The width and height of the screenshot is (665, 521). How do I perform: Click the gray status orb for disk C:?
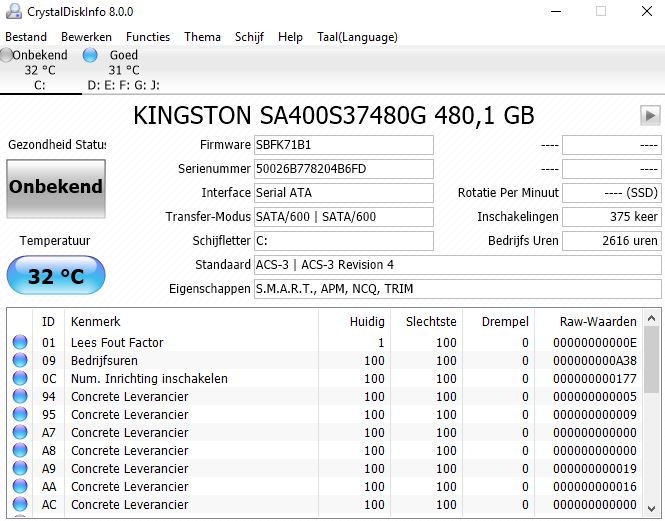[x=7, y=55]
